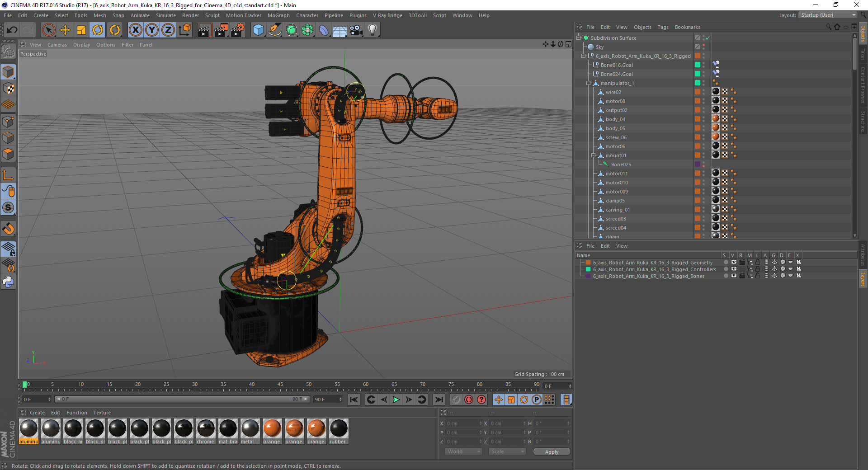868x470 pixels.
Task: Go to Start of timeline
Action: tap(354, 399)
